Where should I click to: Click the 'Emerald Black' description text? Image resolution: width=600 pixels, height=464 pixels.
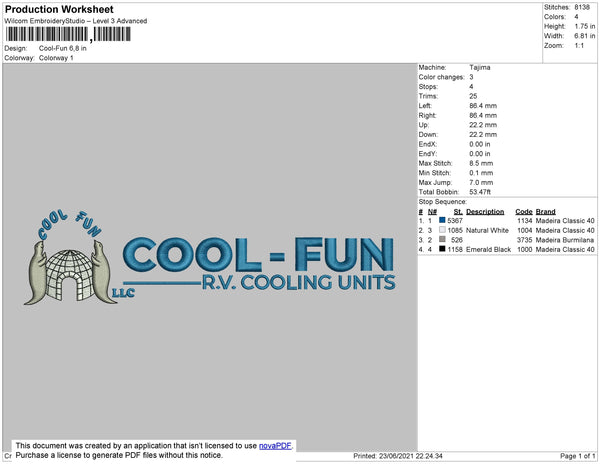coord(489,249)
